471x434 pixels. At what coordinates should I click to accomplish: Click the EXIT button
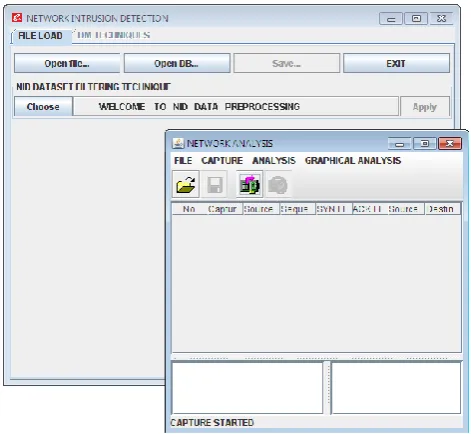pyautogui.click(x=396, y=63)
